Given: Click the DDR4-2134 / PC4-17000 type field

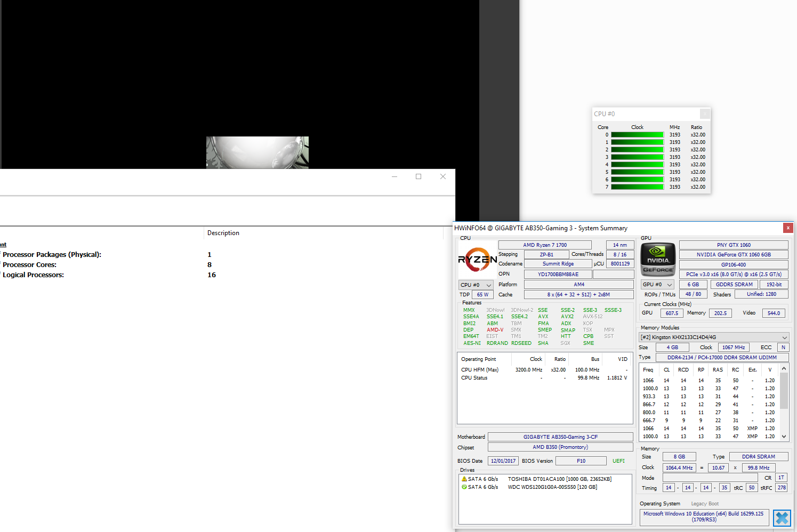Looking at the screenshot, I should 722,358.
